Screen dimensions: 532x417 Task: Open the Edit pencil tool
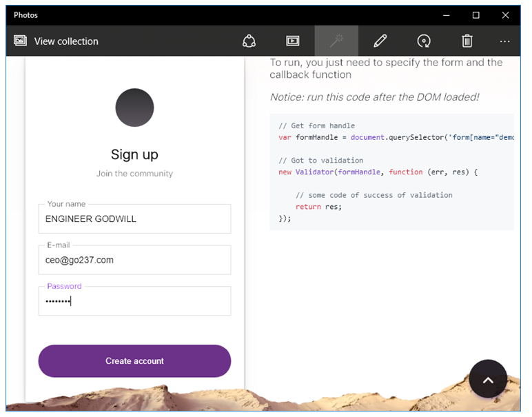coord(380,41)
